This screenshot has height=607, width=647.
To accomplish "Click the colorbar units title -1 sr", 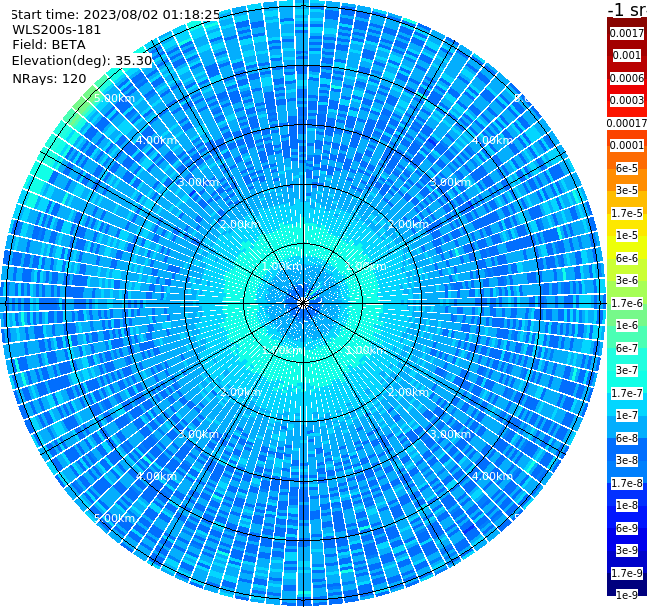I will click(x=627, y=9).
